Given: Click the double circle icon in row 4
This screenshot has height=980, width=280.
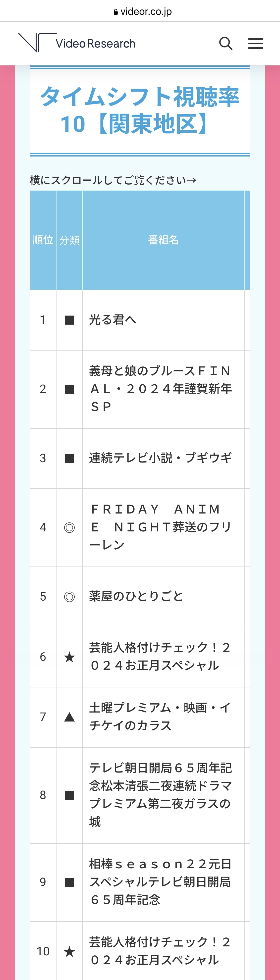Looking at the screenshot, I should (x=69, y=527).
